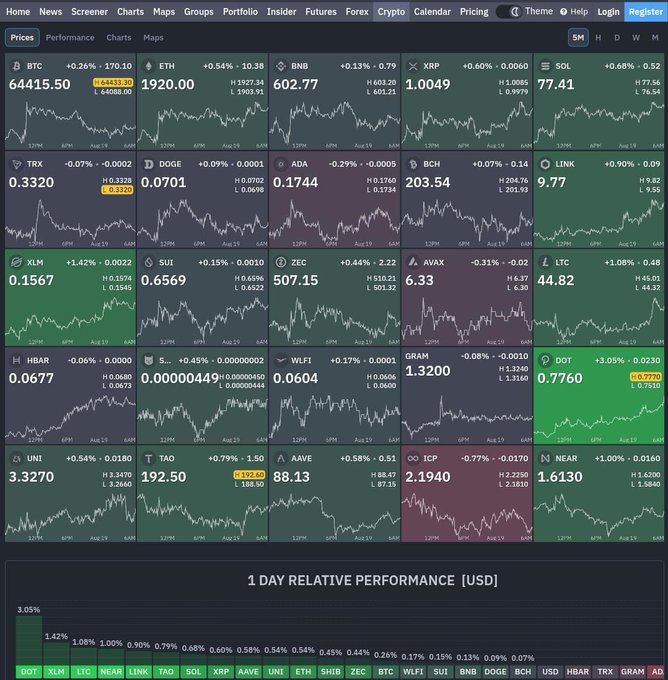668x680 pixels.
Task: Open the Futures menu item
Action: click(321, 12)
